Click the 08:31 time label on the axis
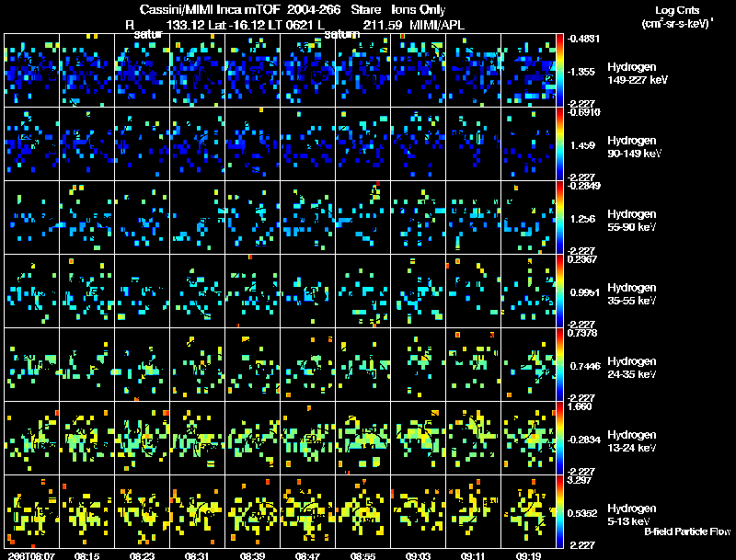 click(197, 555)
